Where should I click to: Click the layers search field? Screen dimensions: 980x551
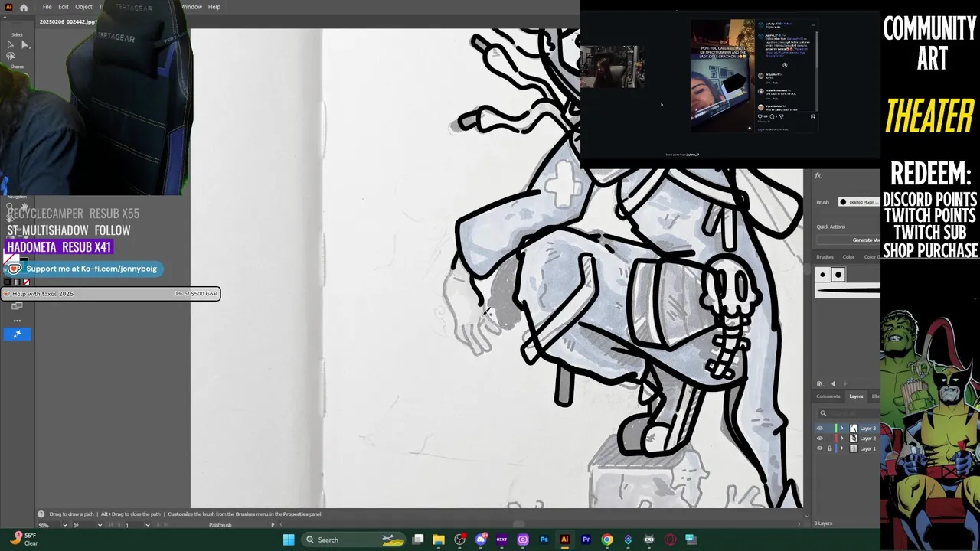pos(850,413)
